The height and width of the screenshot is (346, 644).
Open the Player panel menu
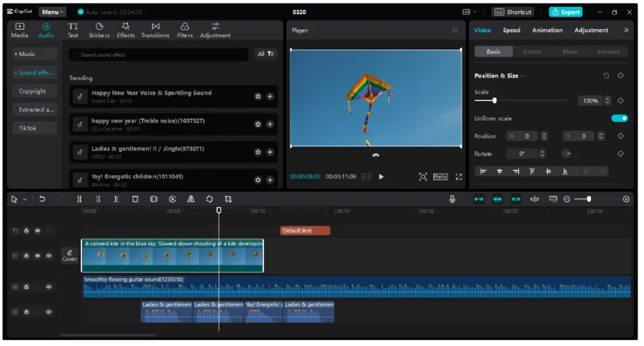tap(455, 30)
